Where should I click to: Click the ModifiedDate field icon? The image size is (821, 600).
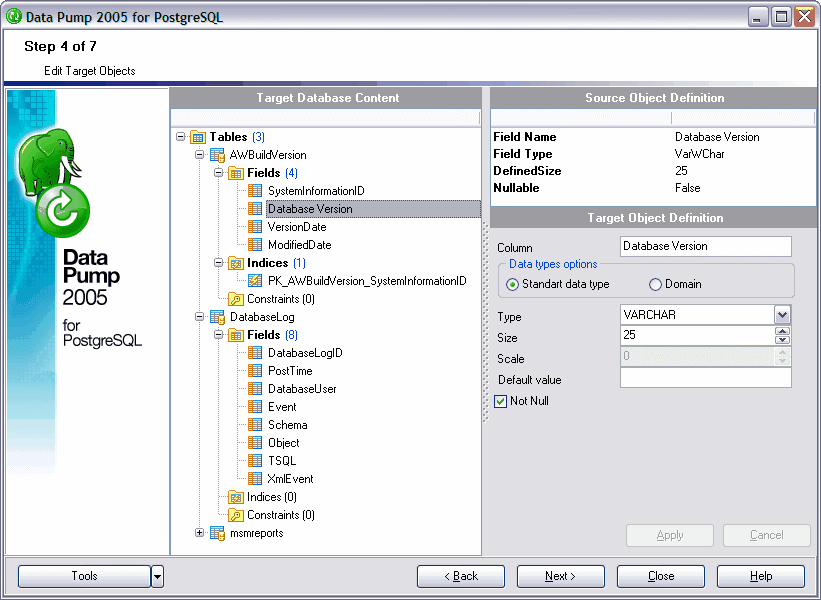(x=255, y=245)
